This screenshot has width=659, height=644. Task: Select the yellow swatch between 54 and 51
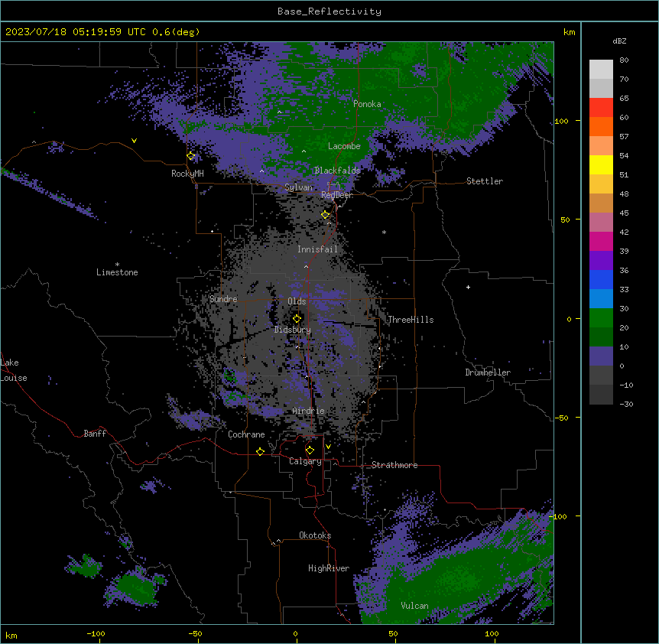point(601,164)
